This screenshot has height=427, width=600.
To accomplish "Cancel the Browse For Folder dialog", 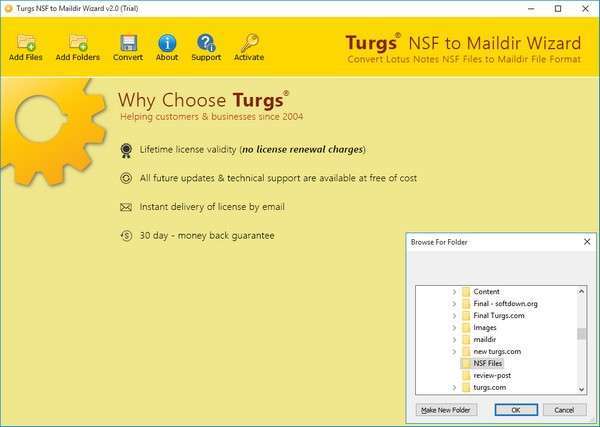I will coord(564,410).
